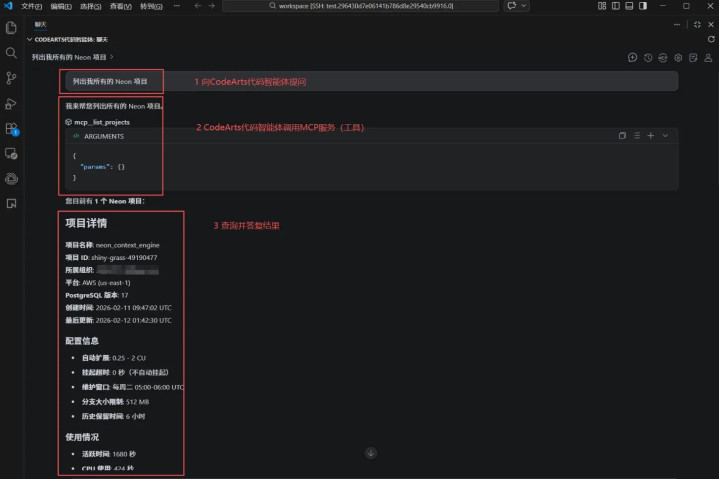The height and width of the screenshot is (479, 719).
Task: Toggle primary side bar visibility
Action: pyautogui.click(x=615, y=6)
